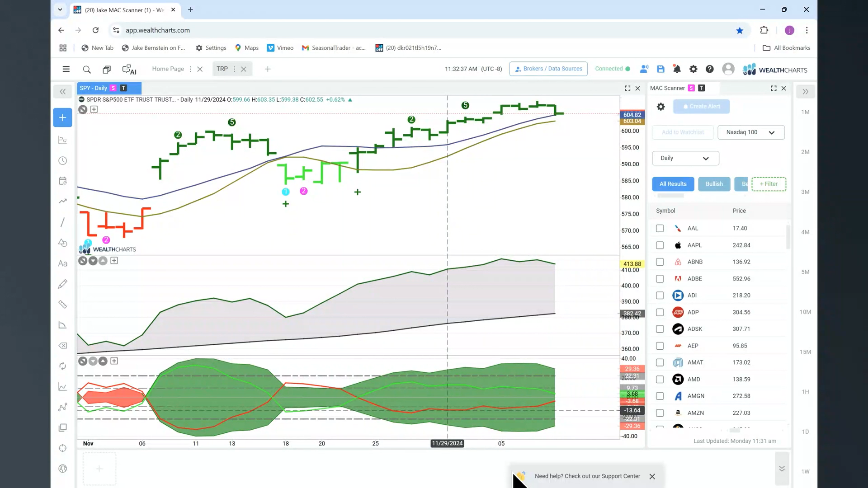This screenshot has width=868, height=488.
Task: Open the community users icon
Action: pos(644,69)
